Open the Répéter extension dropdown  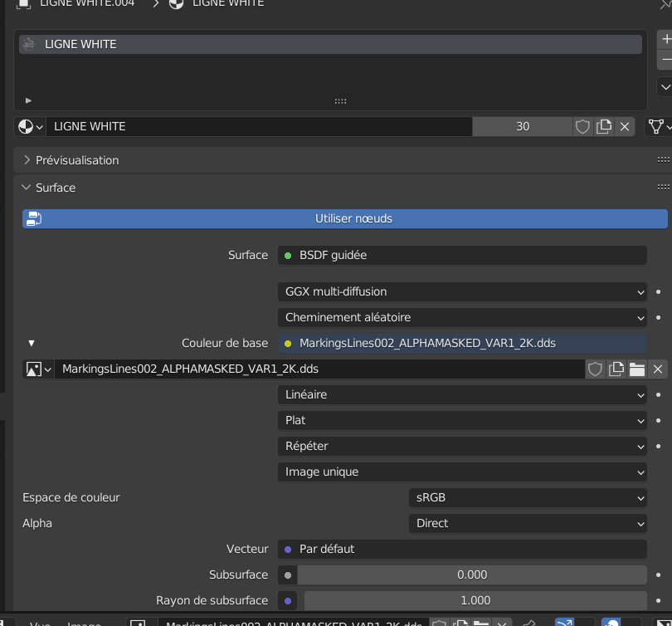(x=462, y=446)
